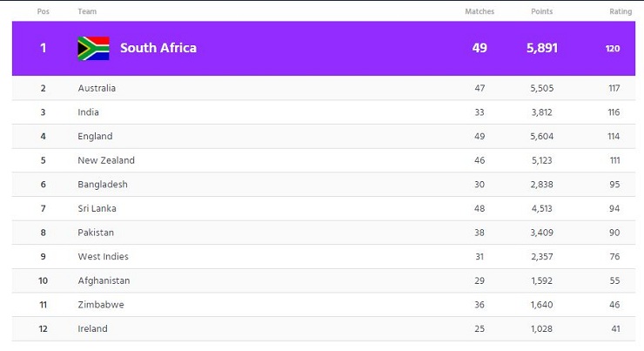Click the Afghanistan team name
Screen dimensions: 644x351
pos(104,280)
